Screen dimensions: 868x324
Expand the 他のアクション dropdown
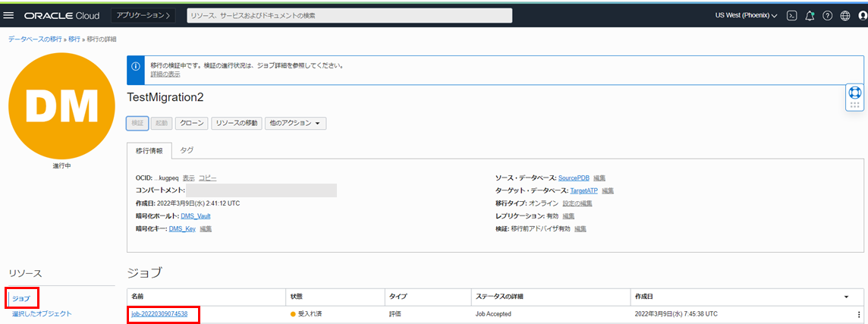pos(295,123)
